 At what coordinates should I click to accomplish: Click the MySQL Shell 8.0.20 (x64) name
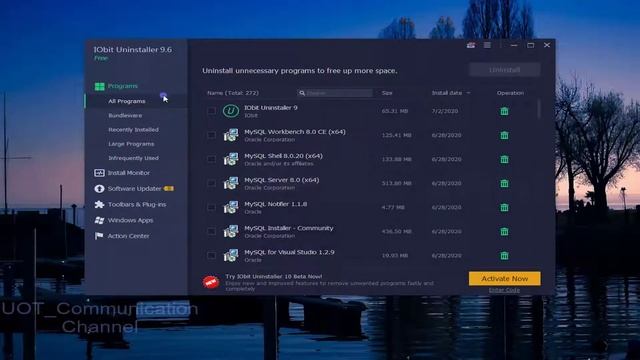coord(283,156)
